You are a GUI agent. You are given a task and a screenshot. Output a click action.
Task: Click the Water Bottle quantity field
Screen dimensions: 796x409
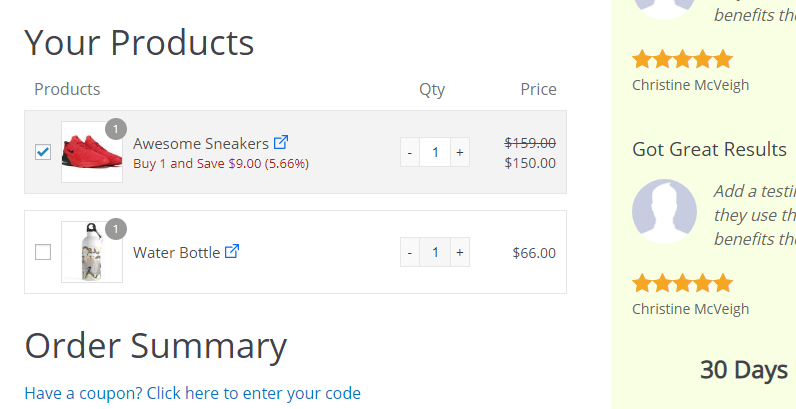[x=435, y=252]
